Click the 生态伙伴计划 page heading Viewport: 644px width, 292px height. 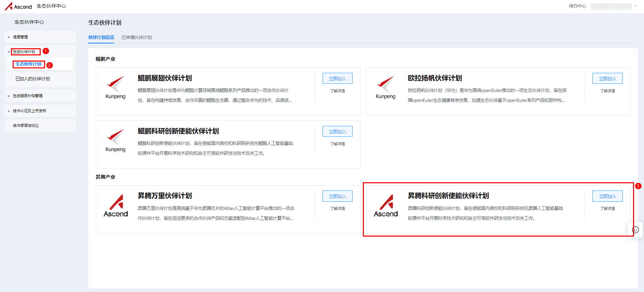105,23
